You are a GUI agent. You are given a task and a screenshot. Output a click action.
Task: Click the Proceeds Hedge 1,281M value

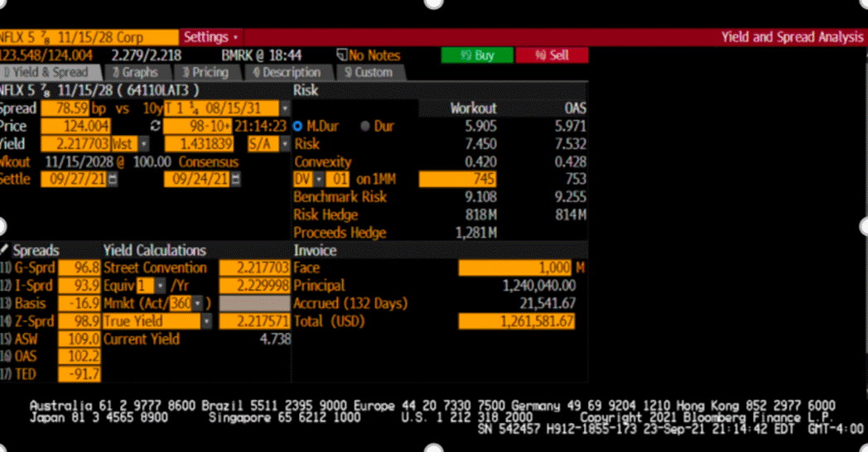pyautogui.click(x=475, y=233)
